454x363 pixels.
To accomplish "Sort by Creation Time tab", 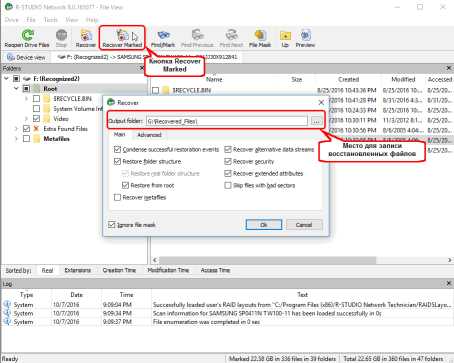I will [x=119, y=270].
